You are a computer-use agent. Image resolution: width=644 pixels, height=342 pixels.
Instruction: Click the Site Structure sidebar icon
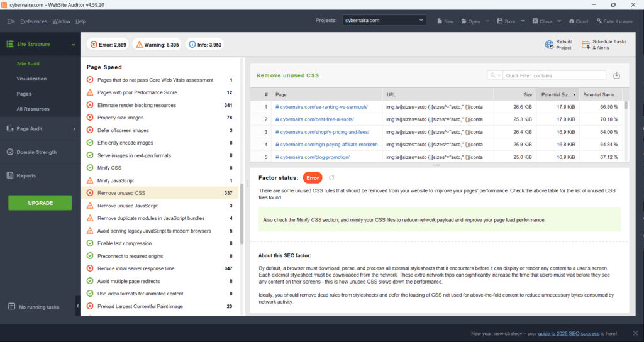10,44
